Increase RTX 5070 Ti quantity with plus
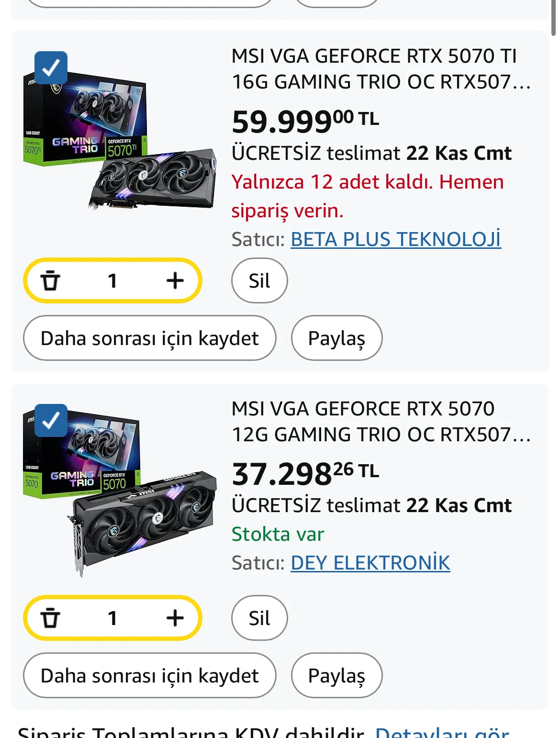This screenshot has width=560, height=738. [175, 281]
